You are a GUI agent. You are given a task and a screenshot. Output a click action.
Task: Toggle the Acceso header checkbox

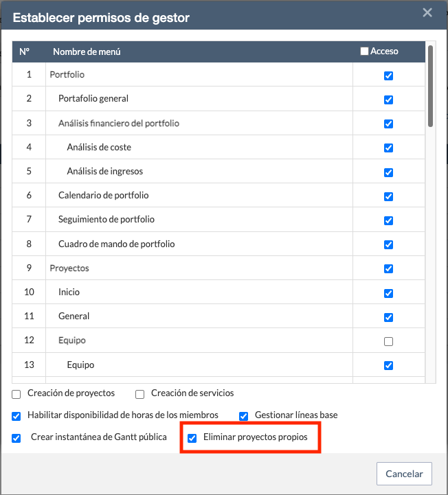coord(364,51)
